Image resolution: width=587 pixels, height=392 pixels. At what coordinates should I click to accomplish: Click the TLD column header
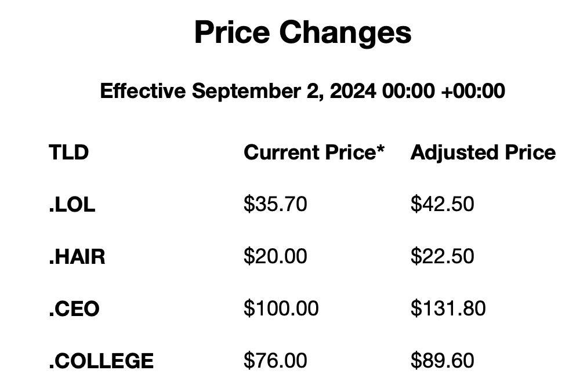coord(68,153)
